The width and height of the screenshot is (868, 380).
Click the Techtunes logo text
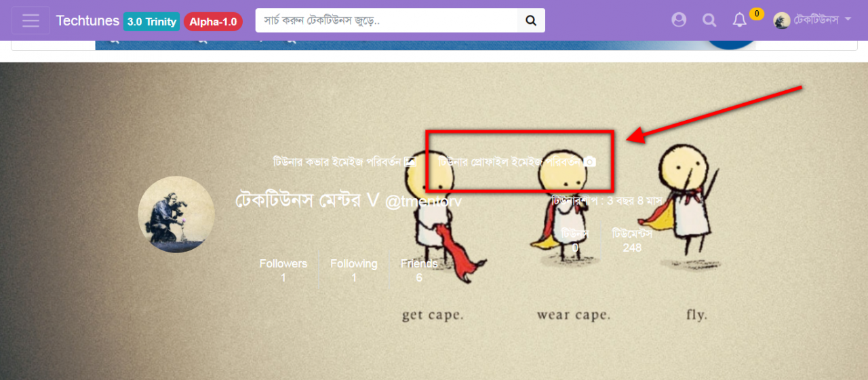coord(87,20)
